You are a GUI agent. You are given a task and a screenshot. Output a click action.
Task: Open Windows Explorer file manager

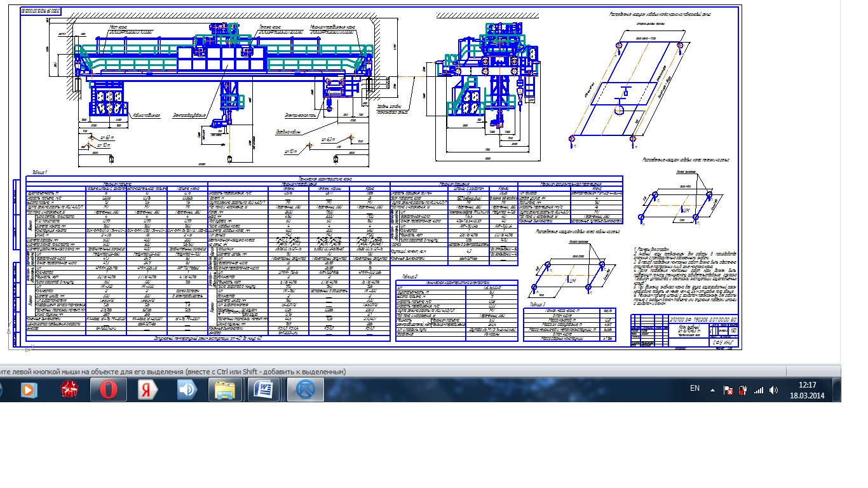[x=226, y=389]
